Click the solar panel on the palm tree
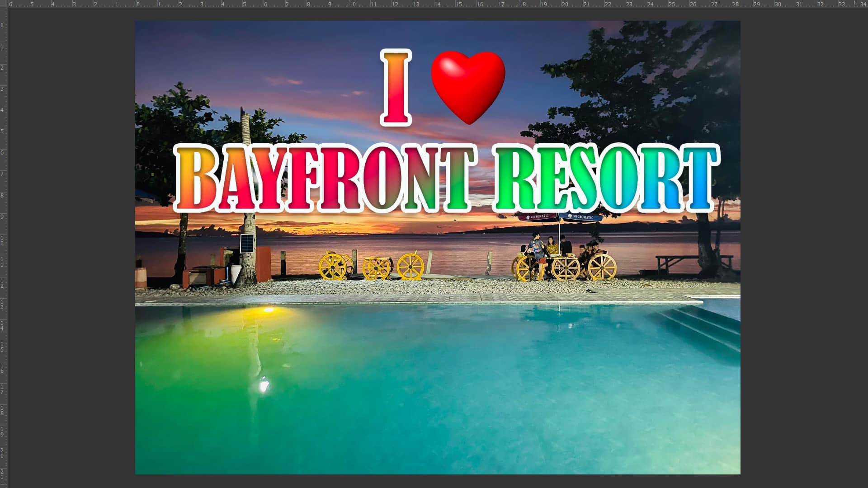Screen dimensions: 868x488 [x=247, y=243]
